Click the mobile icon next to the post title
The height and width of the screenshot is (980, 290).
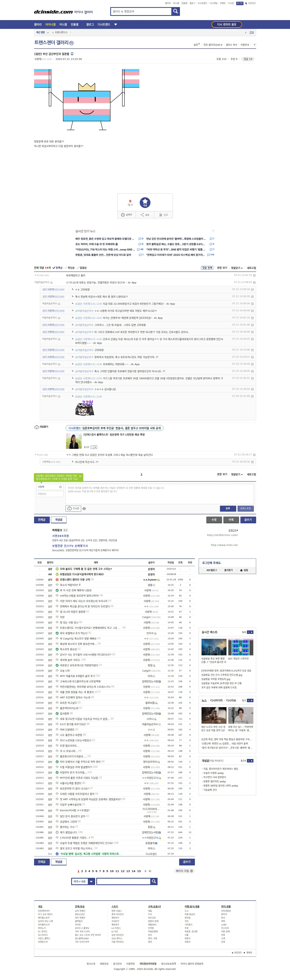(x=72, y=54)
